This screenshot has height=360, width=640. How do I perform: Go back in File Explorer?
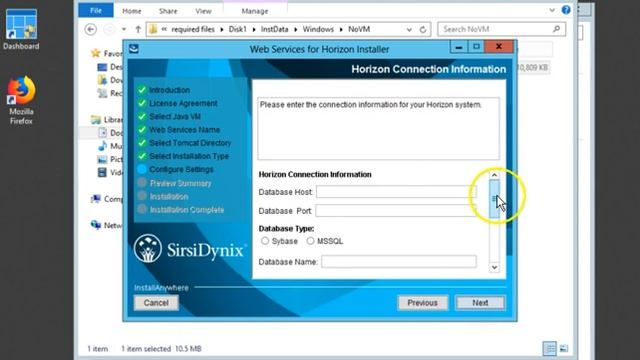pos(91,29)
